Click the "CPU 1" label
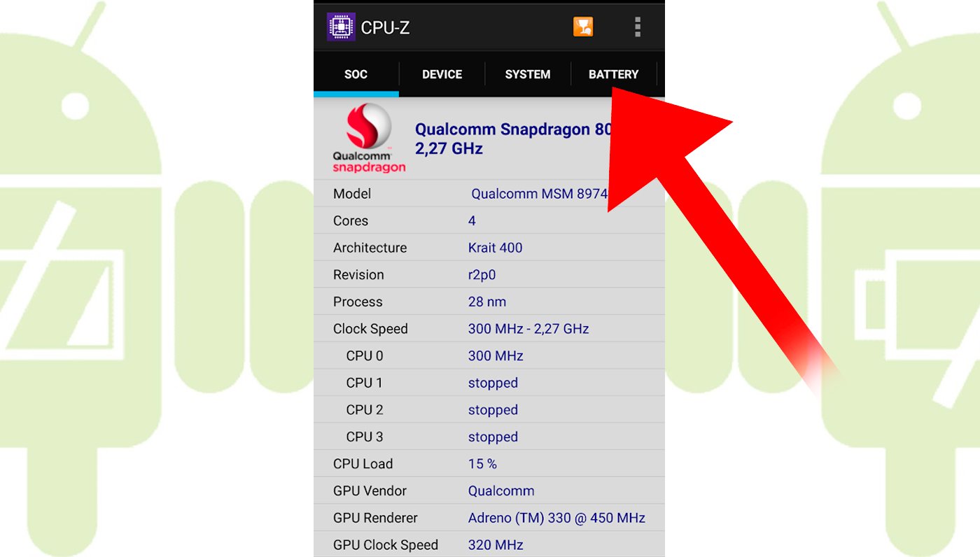980x557 pixels. [x=365, y=383]
